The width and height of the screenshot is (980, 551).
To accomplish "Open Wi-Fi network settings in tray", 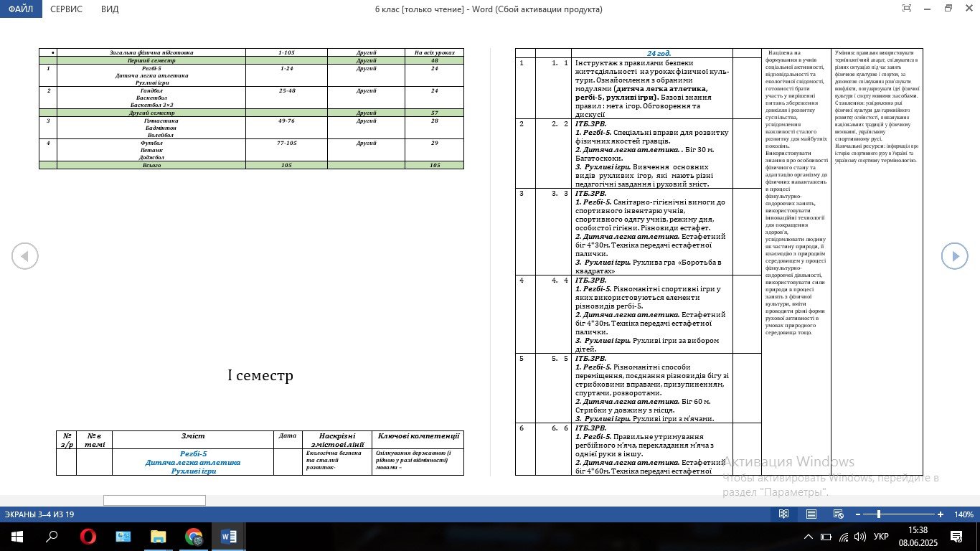I will pyautogui.click(x=844, y=537).
